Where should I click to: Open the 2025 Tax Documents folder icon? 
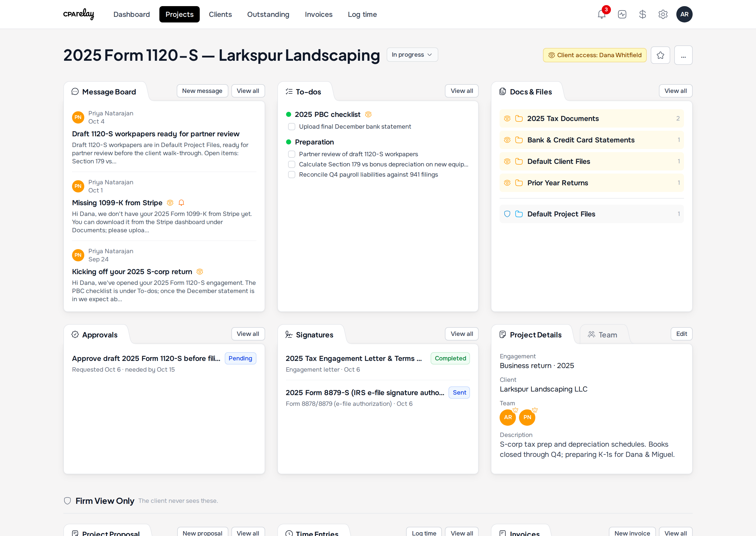pos(519,118)
